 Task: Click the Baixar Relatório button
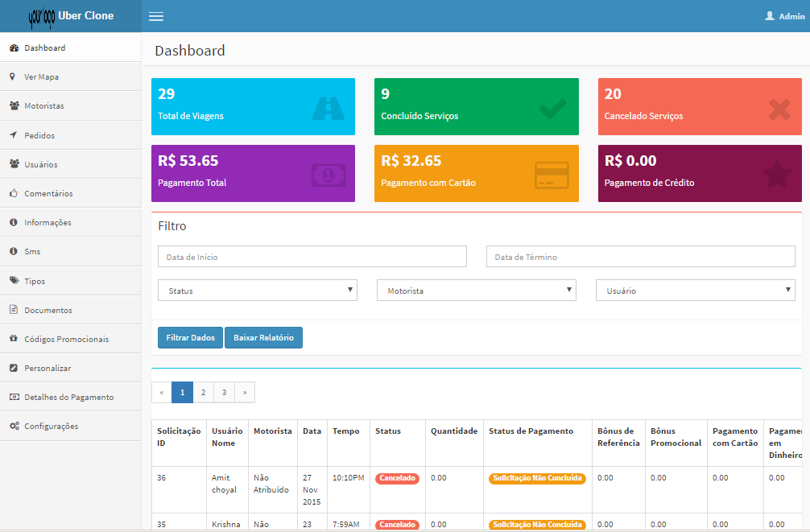pyautogui.click(x=263, y=337)
